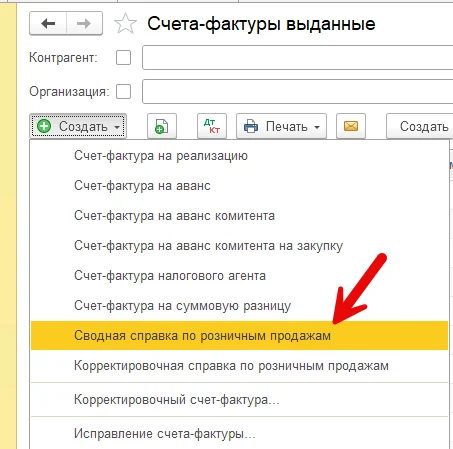Show Дт/Кт postings icon

click(212, 126)
